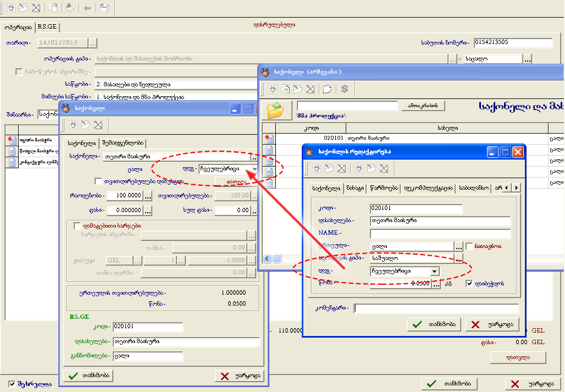Click starred row icon beside code 020101
This screenshot has width=565, height=392.
pyautogui.click(x=269, y=139)
